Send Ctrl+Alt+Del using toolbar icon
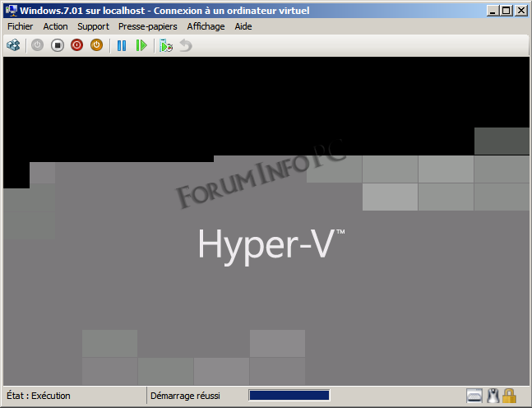 13,45
